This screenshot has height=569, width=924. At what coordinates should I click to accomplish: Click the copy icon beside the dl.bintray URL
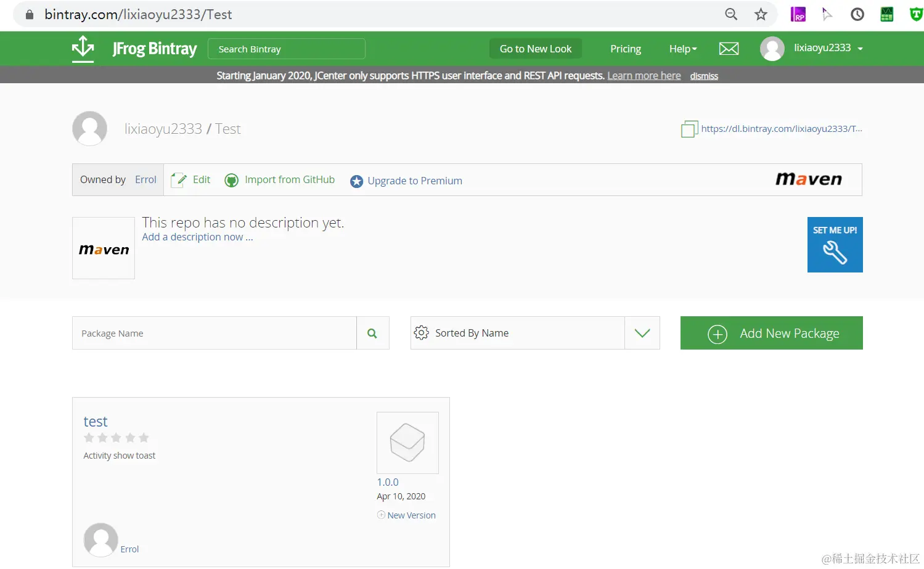[x=689, y=129]
